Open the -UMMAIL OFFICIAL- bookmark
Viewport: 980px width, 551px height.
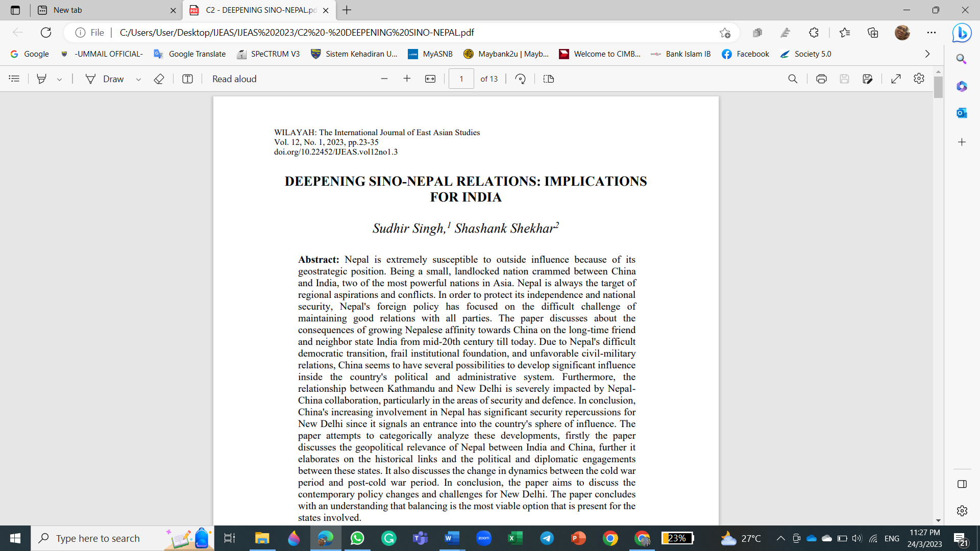[x=102, y=54]
